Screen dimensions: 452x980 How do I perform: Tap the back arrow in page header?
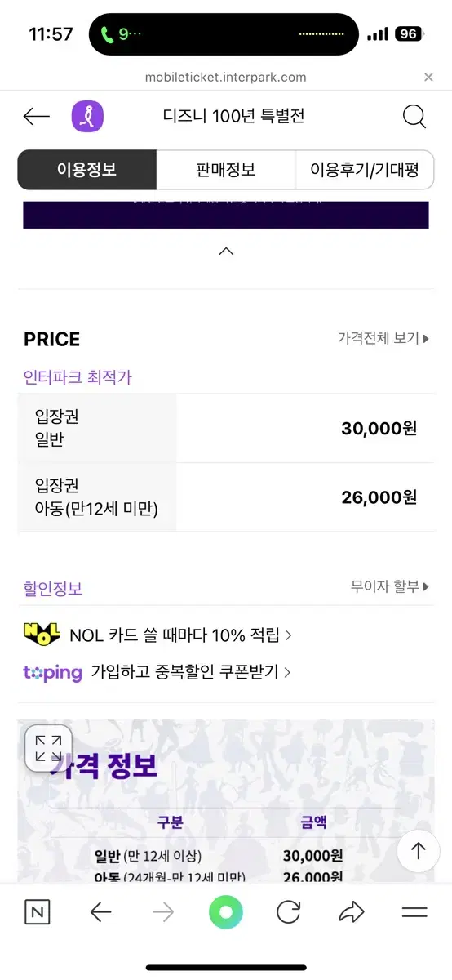pyautogui.click(x=37, y=117)
